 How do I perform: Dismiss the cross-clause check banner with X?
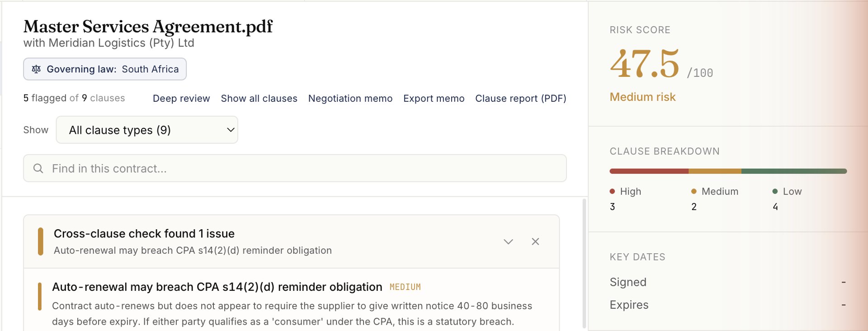pos(535,241)
